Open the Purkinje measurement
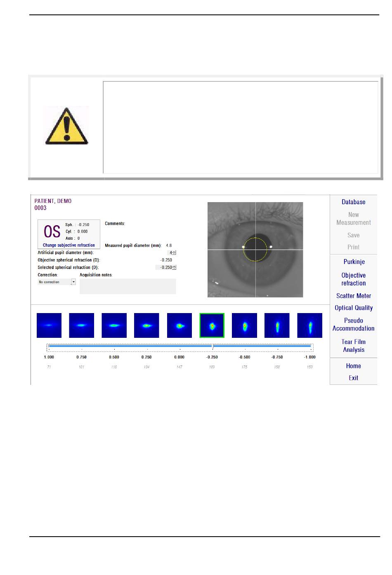 [x=354, y=262]
